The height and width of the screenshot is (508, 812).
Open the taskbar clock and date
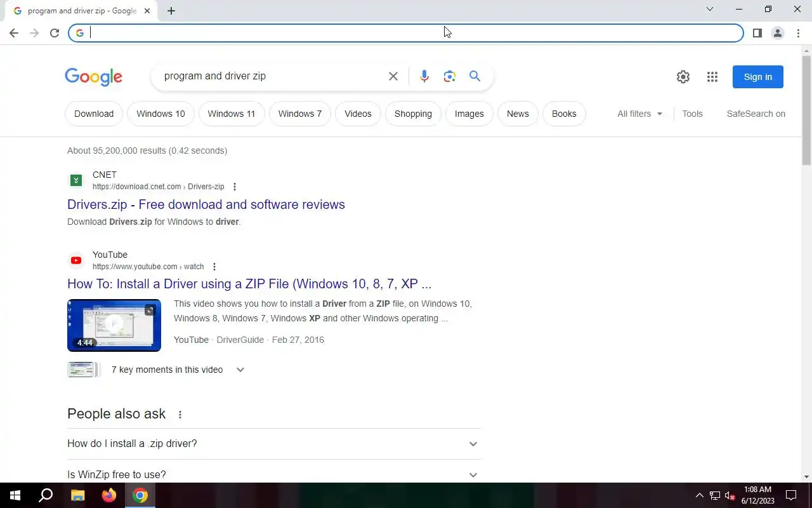pos(758,495)
